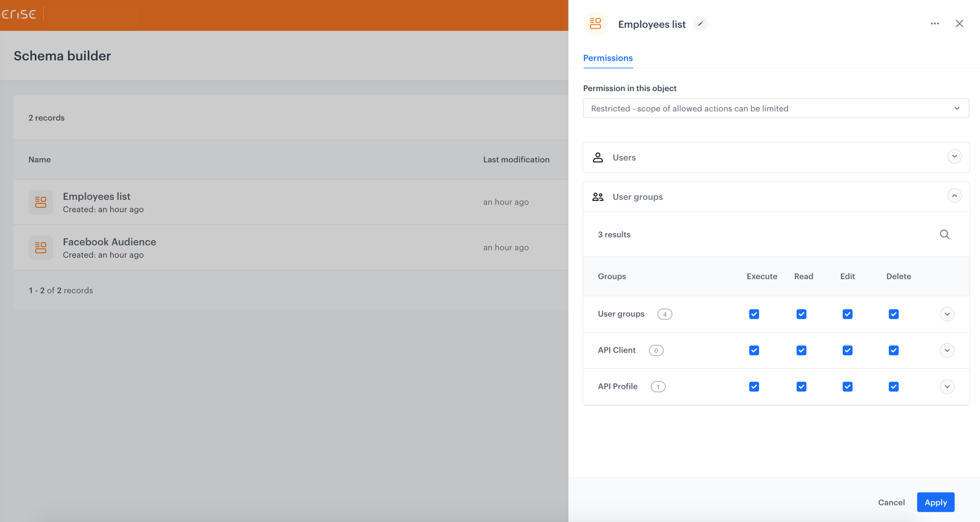This screenshot has height=522, width=980.
Task: Click the Groups column header
Action: click(612, 276)
